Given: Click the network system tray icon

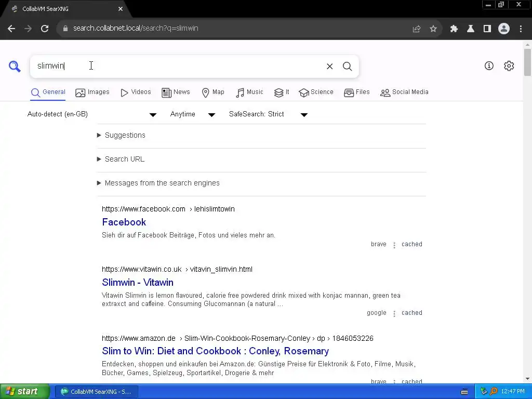Looking at the screenshot, I should click(x=484, y=392).
